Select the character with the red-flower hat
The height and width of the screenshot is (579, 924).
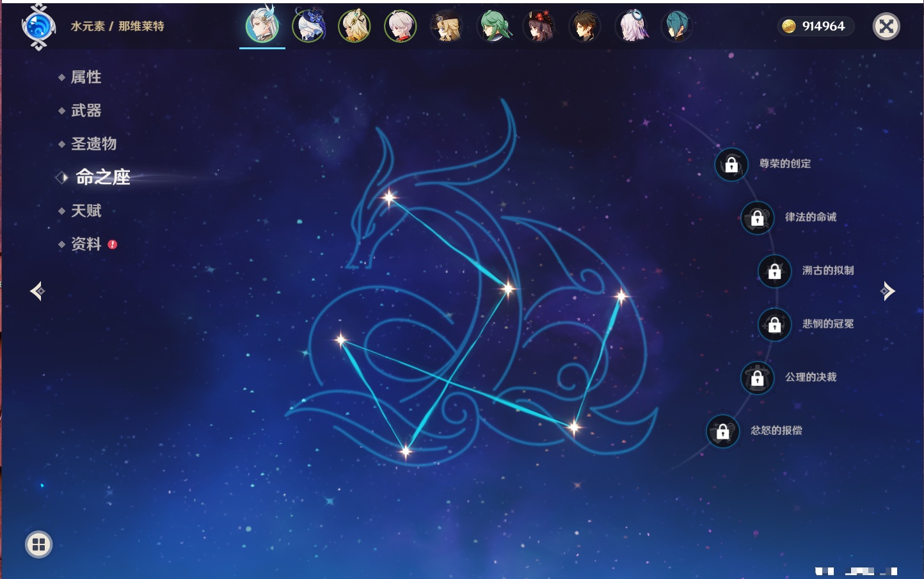tap(539, 27)
